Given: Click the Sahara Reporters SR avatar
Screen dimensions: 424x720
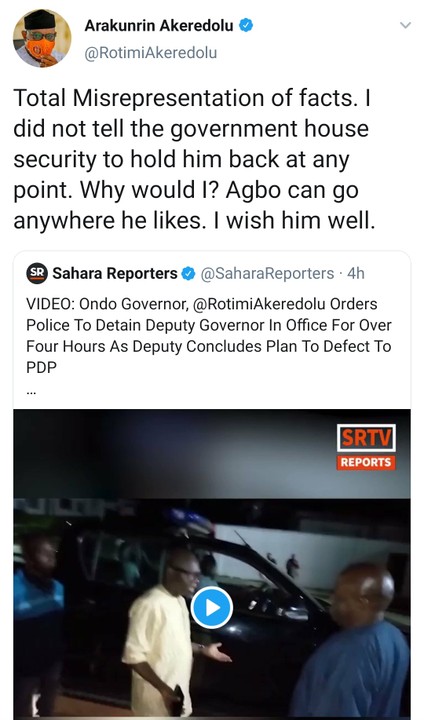Looking at the screenshot, I should pos(37,273).
